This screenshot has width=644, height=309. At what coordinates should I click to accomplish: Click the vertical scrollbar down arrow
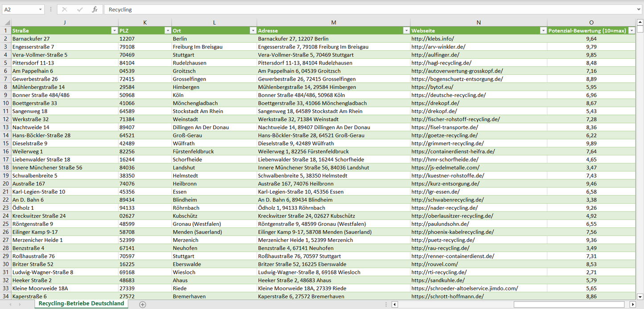640,296
